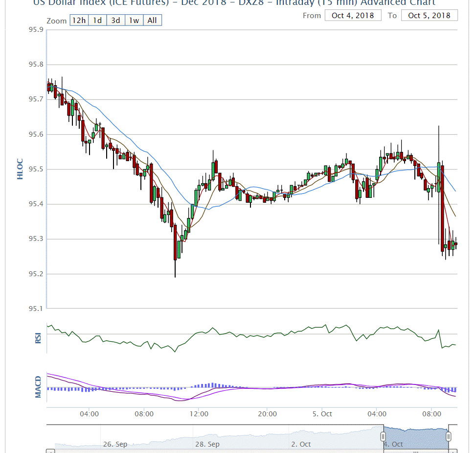
Task: Click the From date field
Action: coord(352,15)
